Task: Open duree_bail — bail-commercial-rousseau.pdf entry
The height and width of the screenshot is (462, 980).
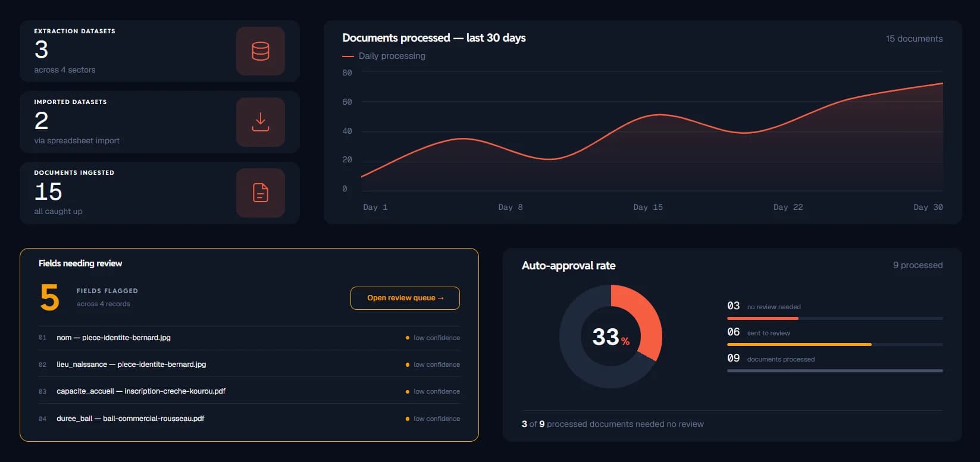Action: click(249, 419)
